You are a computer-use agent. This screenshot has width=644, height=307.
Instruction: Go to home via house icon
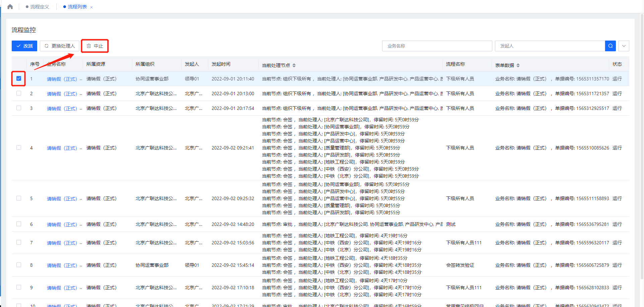[x=10, y=7]
